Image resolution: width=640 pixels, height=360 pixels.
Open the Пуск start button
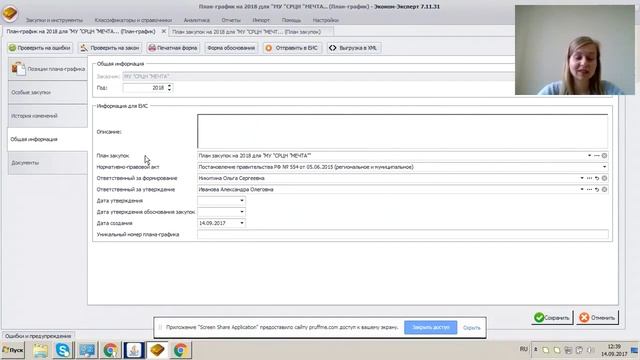coord(13,350)
